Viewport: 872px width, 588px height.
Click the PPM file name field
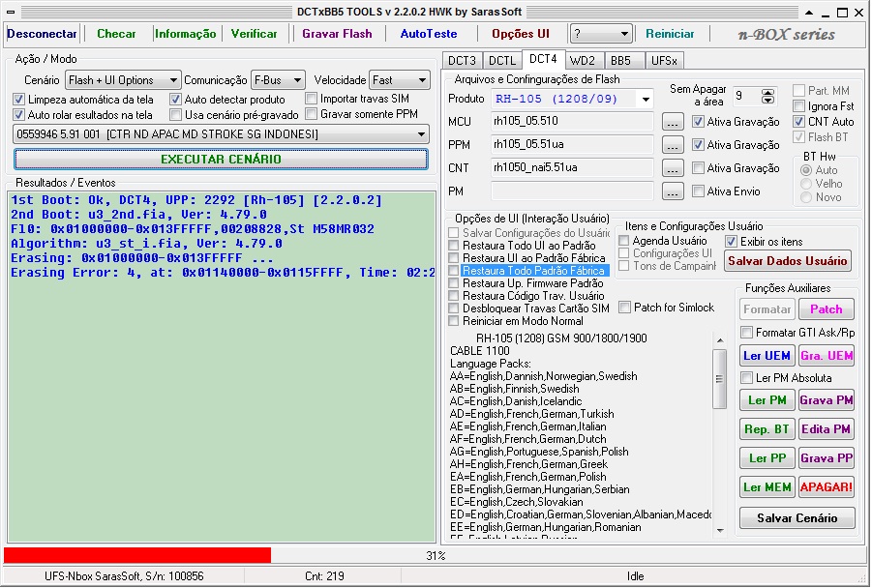572,144
